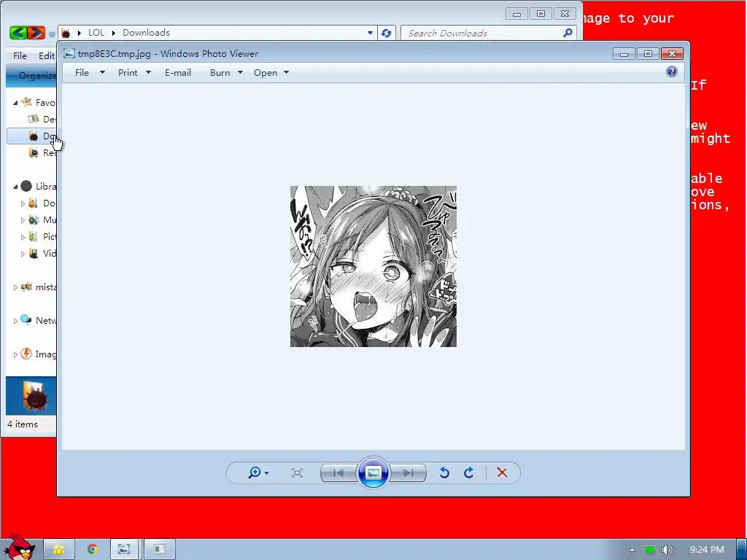The image size is (747, 560).
Task: Click the Photo Viewer title bar icon
Action: 69,53
